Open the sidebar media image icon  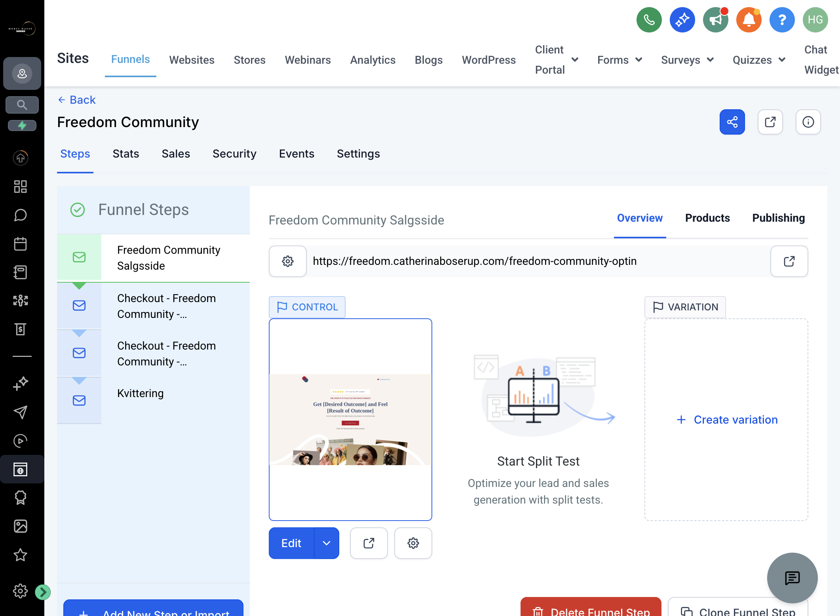click(x=21, y=526)
